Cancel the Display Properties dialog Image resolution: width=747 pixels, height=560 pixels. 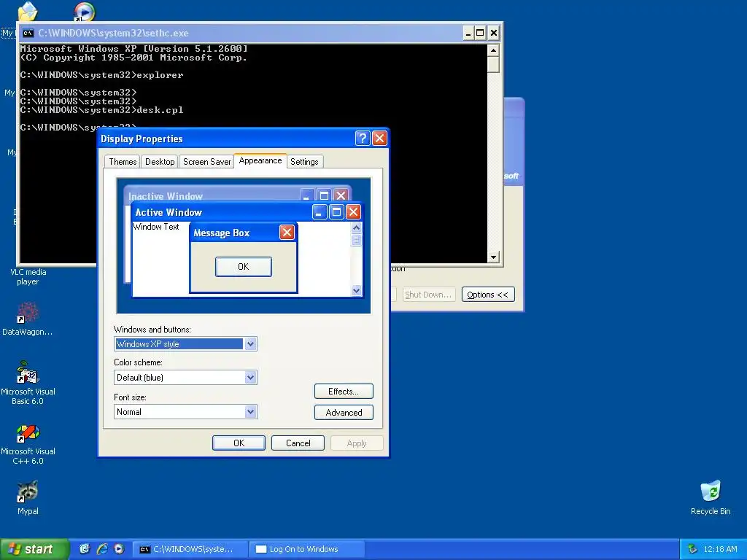pyautogui.click(x=298, y=443)
